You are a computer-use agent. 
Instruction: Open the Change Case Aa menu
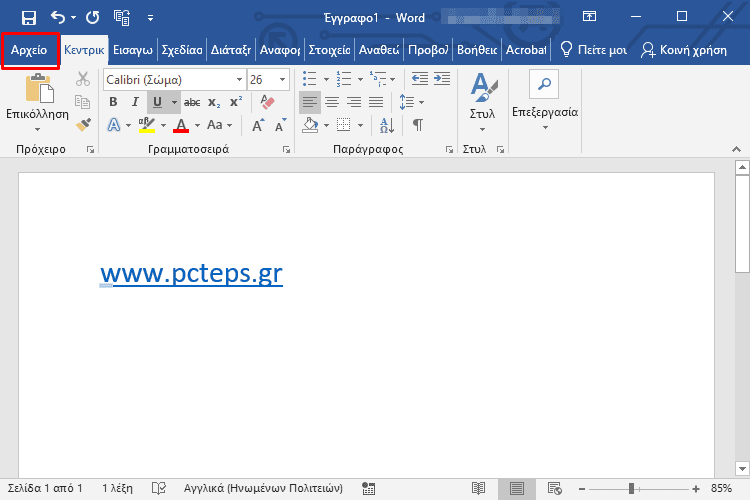[219, 125]
